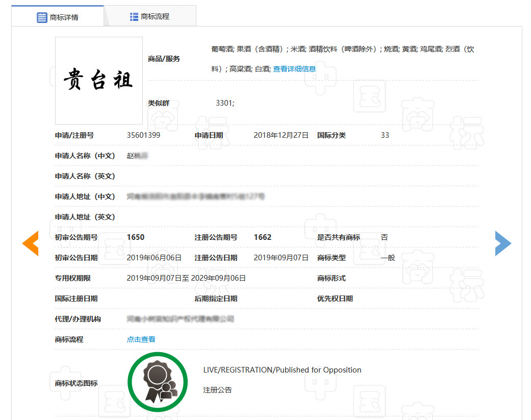Select the LIVE/REGISTRATION/Published for Opposition text
The image size is (531, 420).
coord(282,370)
